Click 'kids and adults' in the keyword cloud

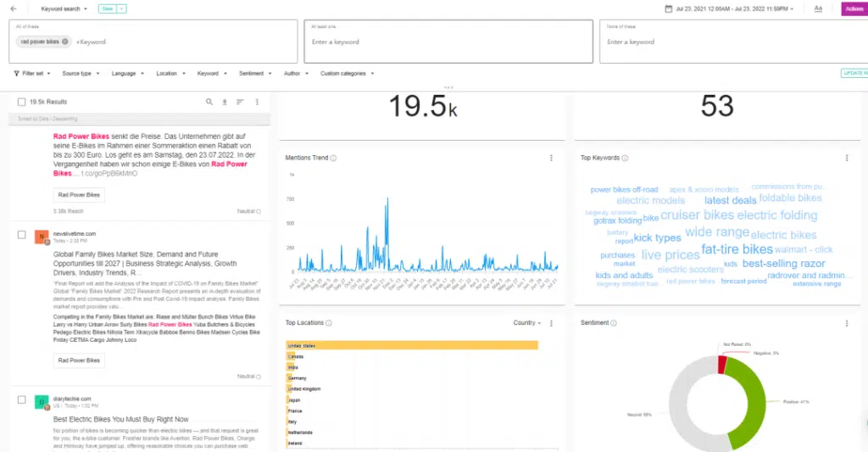tap(624, 276)
